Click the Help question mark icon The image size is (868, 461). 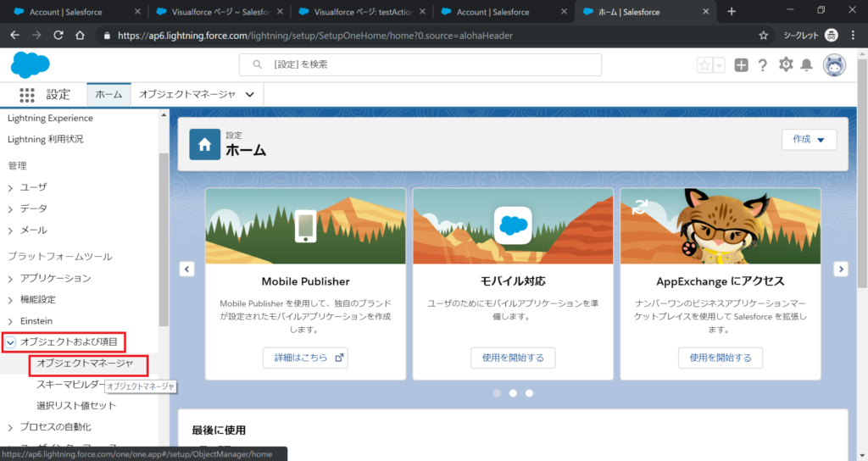point(763,65)
